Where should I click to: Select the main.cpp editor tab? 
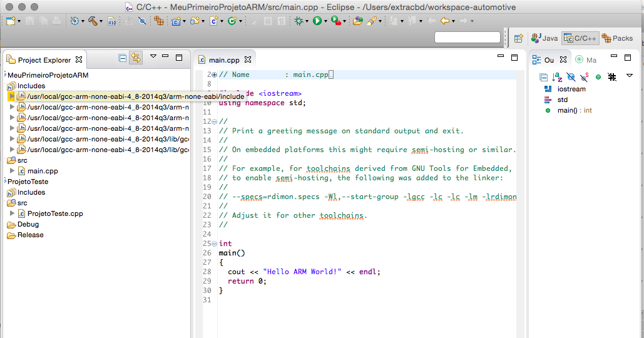(x=224, y=60)
